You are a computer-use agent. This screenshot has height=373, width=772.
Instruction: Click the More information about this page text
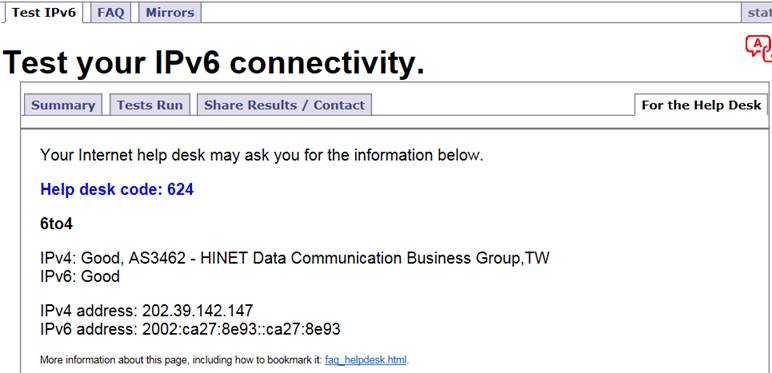click(x=181, y=360)
